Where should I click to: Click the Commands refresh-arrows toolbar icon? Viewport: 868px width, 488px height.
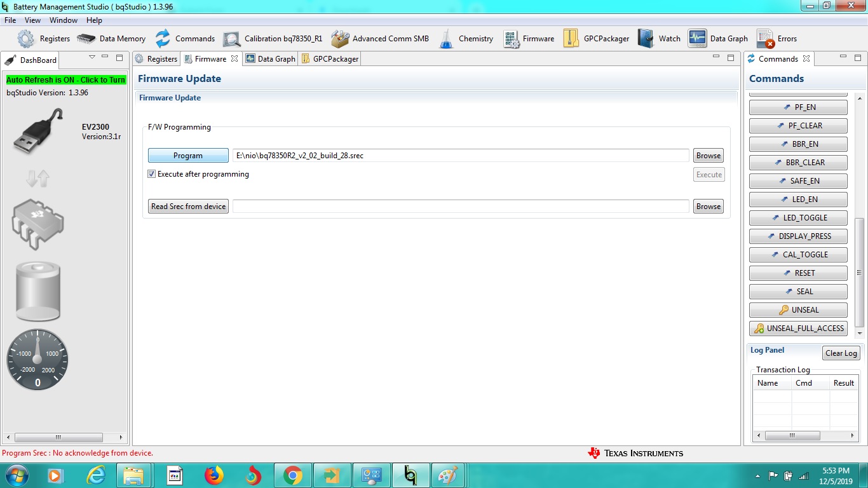click(x=163, y=39)
